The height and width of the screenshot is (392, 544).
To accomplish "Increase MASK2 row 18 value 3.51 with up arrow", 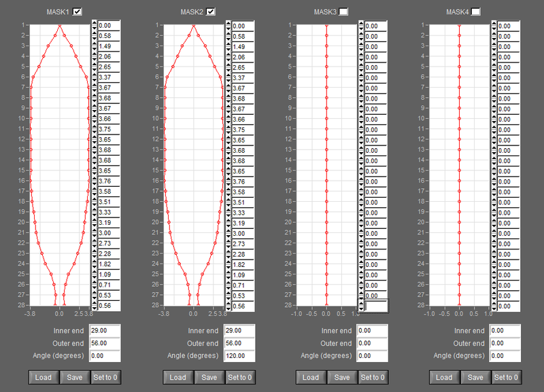I will click(x=228, y=200).
